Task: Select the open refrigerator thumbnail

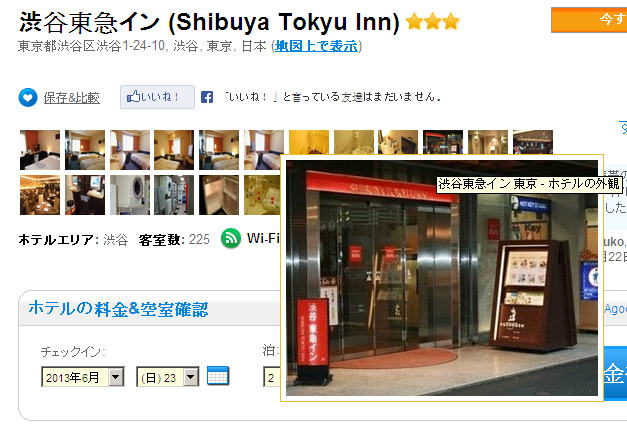Action: [x=219, y=195]
